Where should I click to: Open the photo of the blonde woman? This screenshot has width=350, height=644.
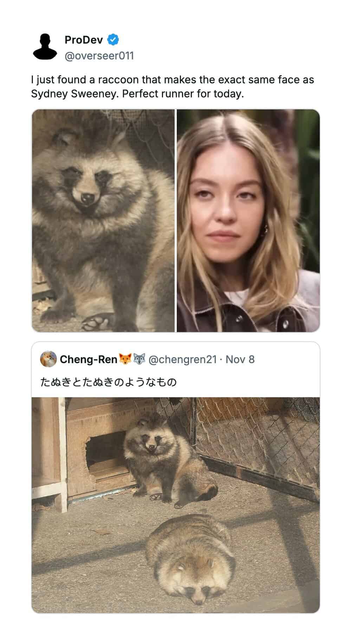(x=248, y=220)
